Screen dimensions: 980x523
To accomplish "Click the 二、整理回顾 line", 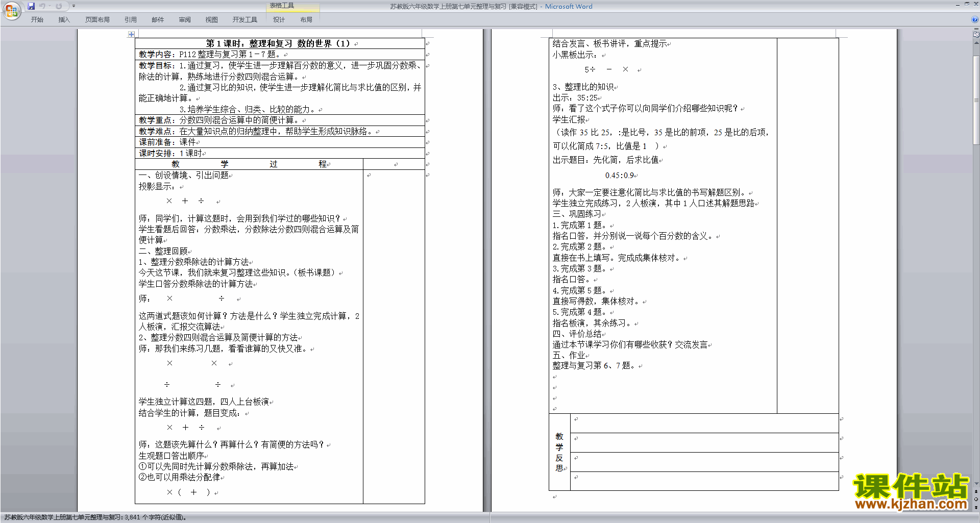I will pyautogui.click(x=163, y=251).
